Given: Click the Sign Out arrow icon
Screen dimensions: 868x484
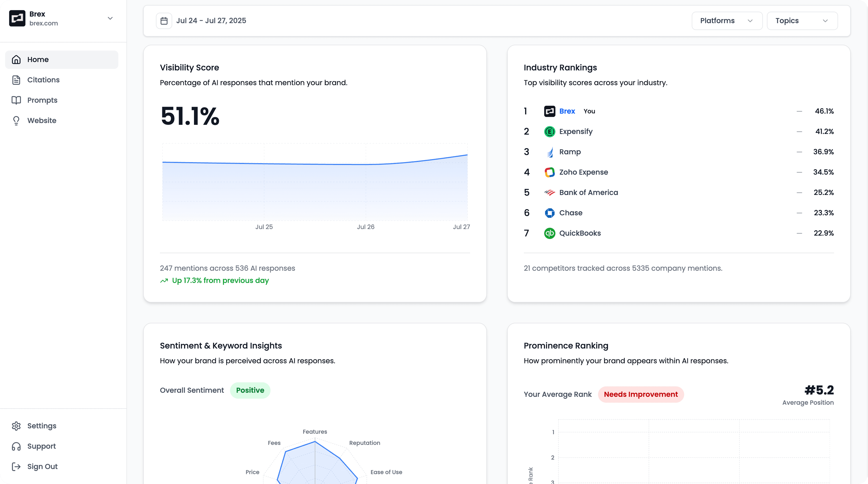Looking at the screenshot, I should pos(16,466).
